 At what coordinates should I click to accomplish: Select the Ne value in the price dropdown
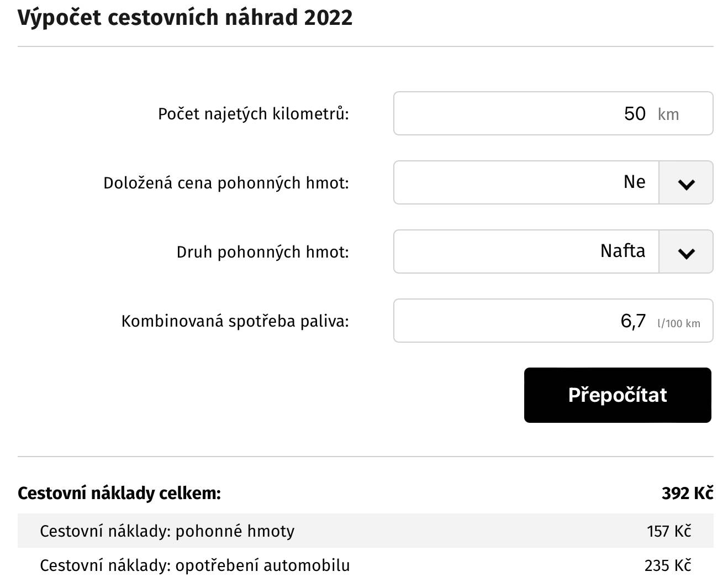coord(634,182)
